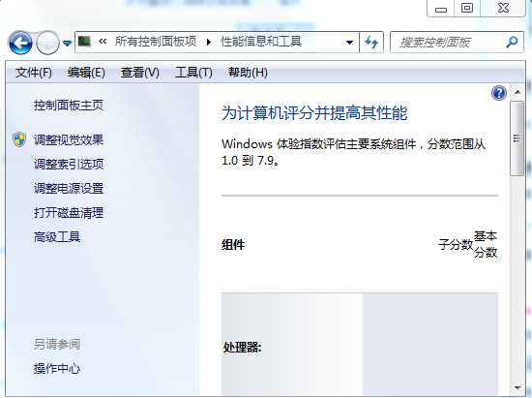Open the 调整索引选项 link
Viewport: 532px width, 398px height.
tap(69, 165)
